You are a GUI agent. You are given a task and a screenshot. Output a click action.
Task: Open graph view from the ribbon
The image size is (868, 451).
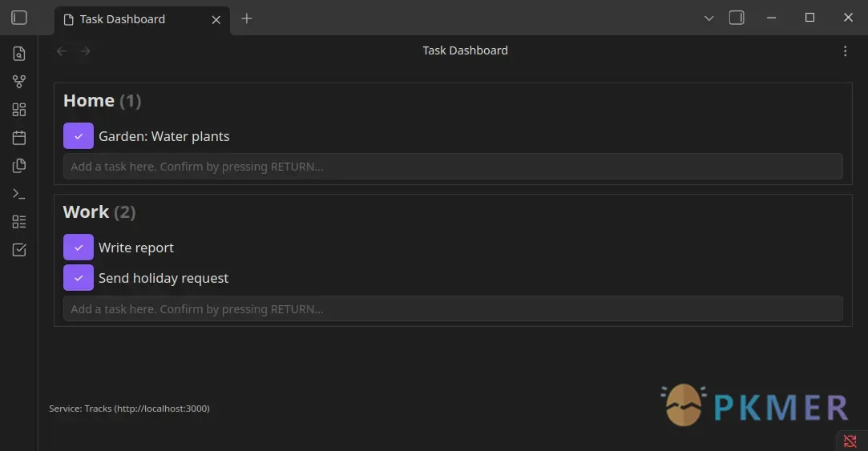point(19,82)
